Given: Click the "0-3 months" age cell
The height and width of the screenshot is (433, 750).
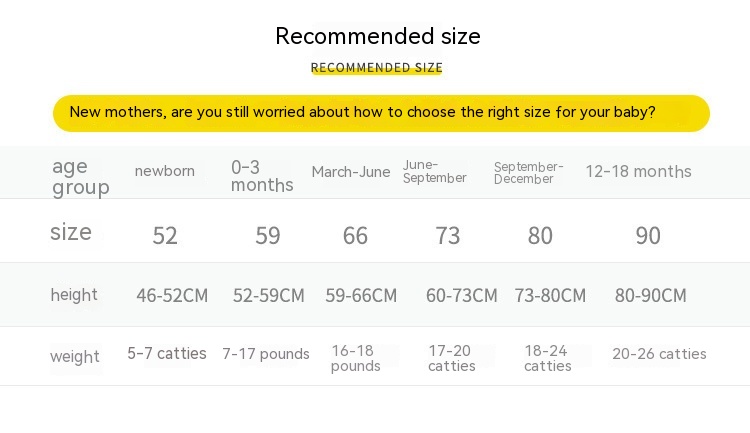Looking at the screenshot, I should pos(262,176).
